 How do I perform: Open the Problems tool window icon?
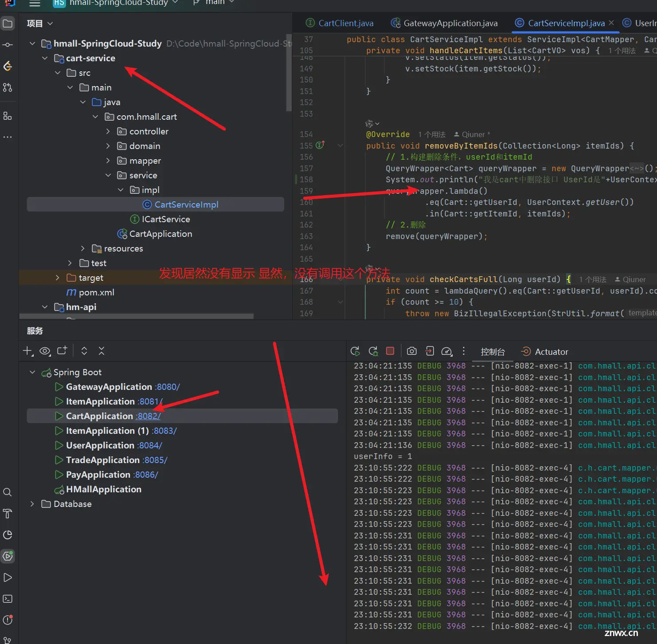pos(8,620)
